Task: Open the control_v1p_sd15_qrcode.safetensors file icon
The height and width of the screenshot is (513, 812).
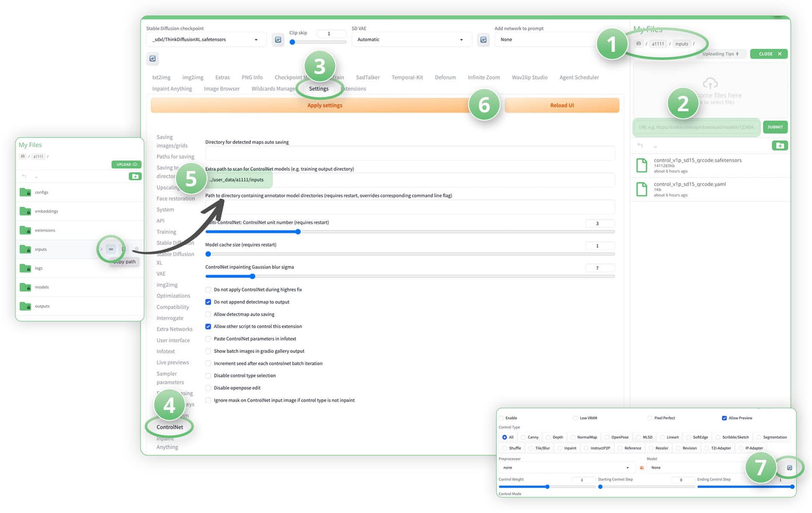Action: pyautogui.click(x=642, y=165)
